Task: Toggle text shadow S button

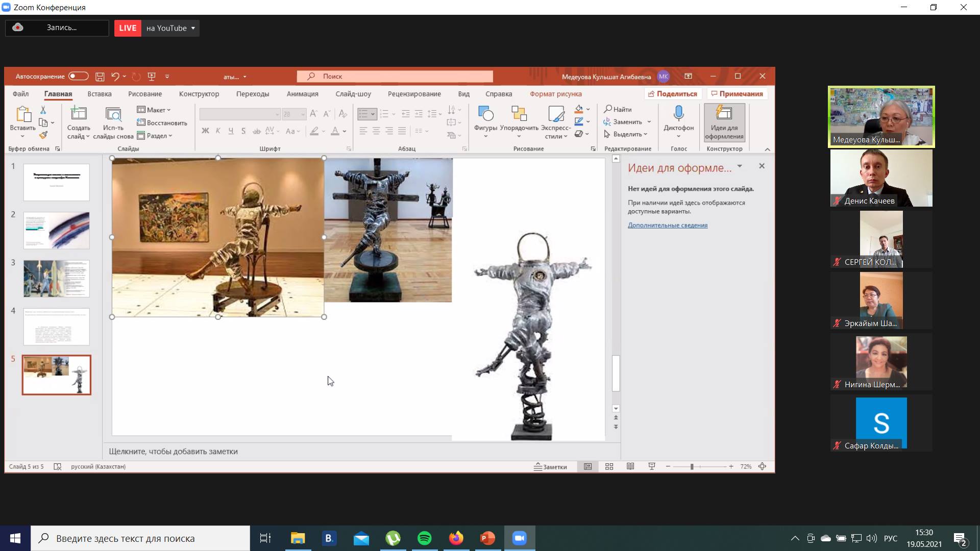Action: [x=243, y=131]
